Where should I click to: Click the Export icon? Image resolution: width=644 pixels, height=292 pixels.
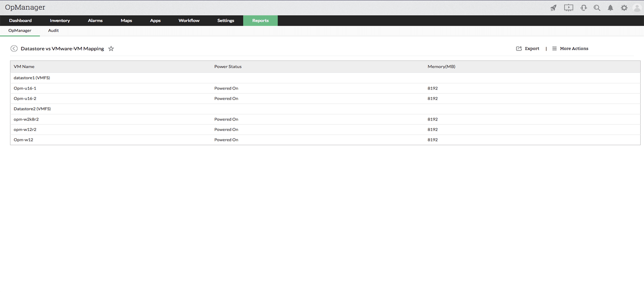519,49
